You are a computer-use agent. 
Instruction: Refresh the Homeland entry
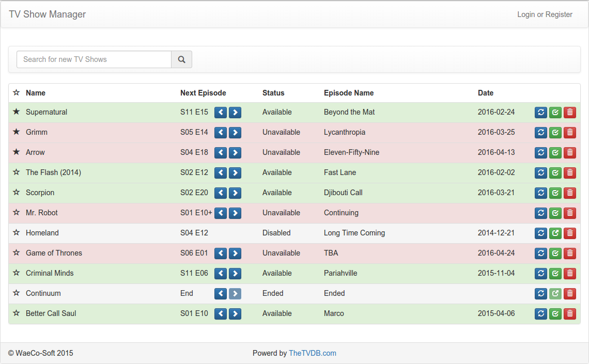coord(541,233)
